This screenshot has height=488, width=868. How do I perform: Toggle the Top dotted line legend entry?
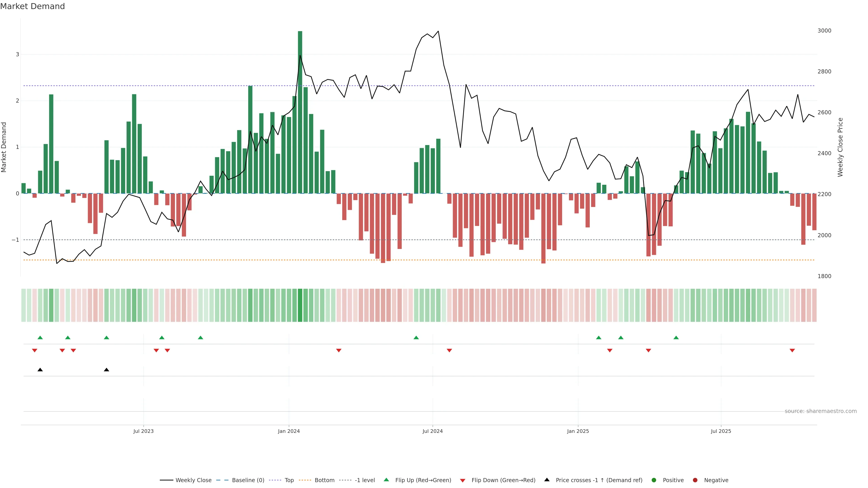(289, 480)
